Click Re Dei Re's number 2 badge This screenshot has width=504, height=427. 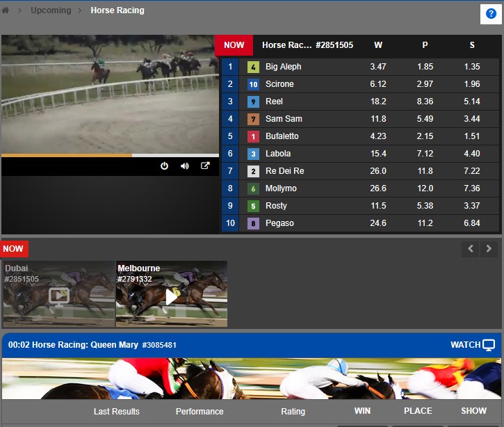[253, 171]
